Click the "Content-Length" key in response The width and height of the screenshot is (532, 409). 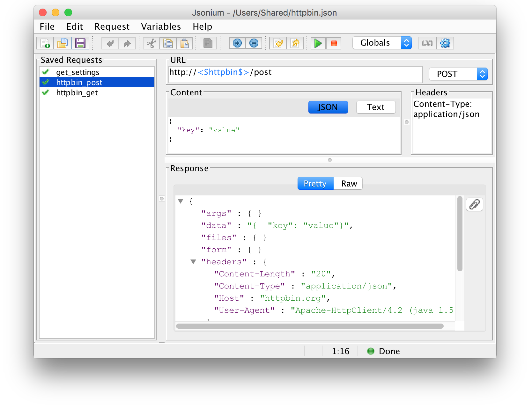point(255,274)
